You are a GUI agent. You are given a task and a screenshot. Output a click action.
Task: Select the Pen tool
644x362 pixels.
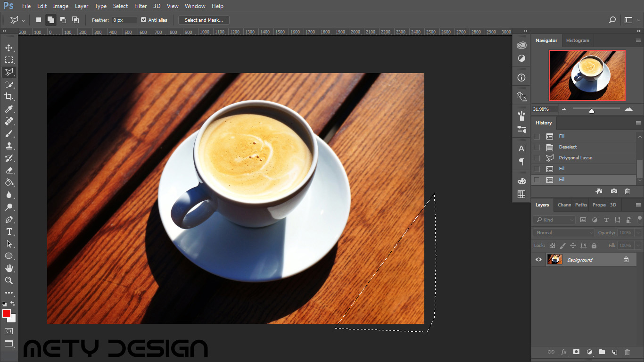(x=8, y=219)
